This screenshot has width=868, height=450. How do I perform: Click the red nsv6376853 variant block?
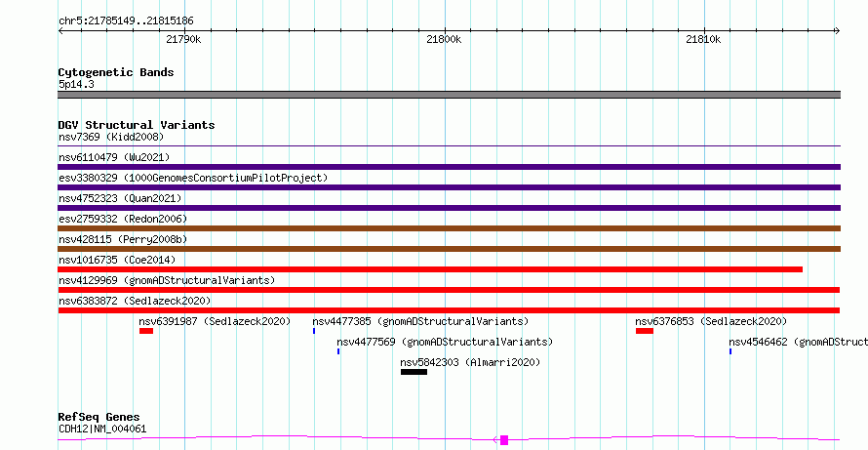pos(645,331)
